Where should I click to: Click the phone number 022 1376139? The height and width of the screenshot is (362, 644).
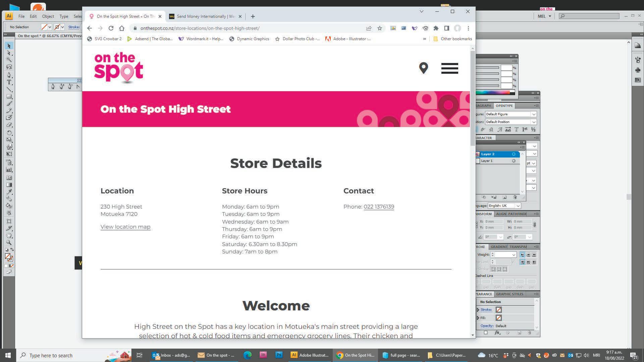pos(379,207)
